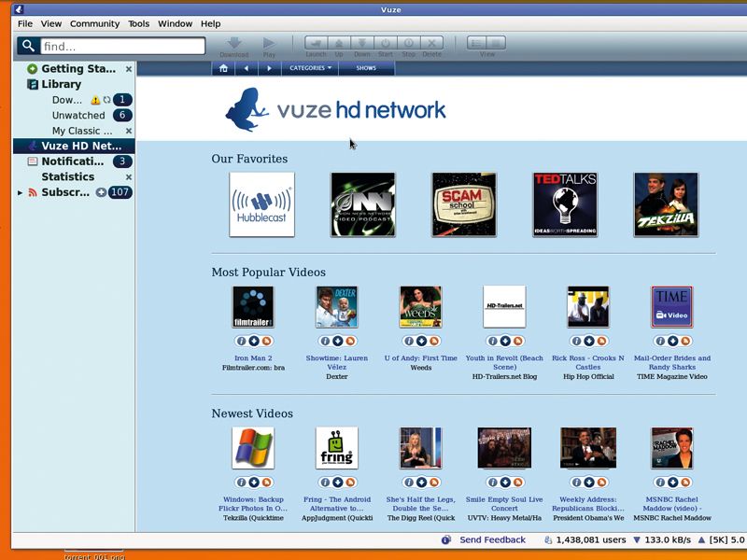Viewport: 747px width, 560px height.
Task: Click download icon under Iron Man 2
Action: pos(253,341)
